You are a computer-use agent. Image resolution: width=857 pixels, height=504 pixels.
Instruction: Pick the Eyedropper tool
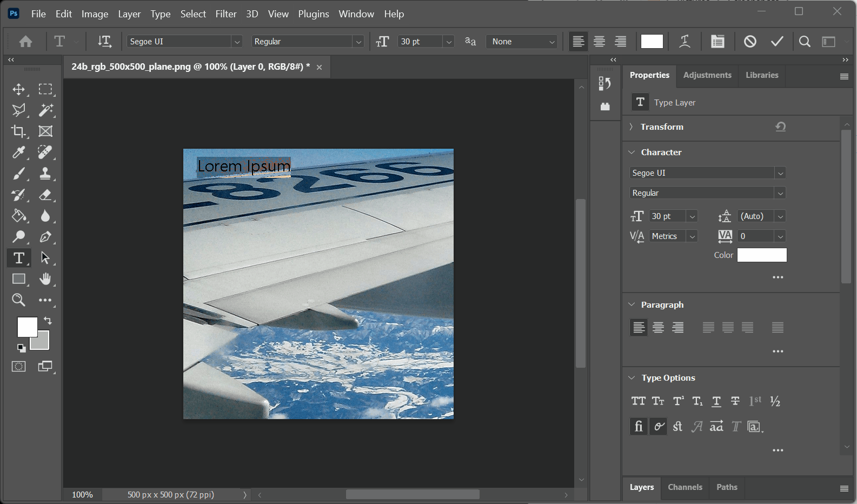[x=18, y=152]
